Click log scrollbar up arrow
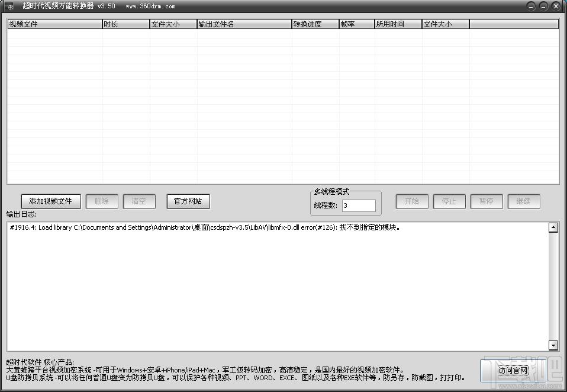The width and height of the screenshot is (567, 392). (553, 227)
